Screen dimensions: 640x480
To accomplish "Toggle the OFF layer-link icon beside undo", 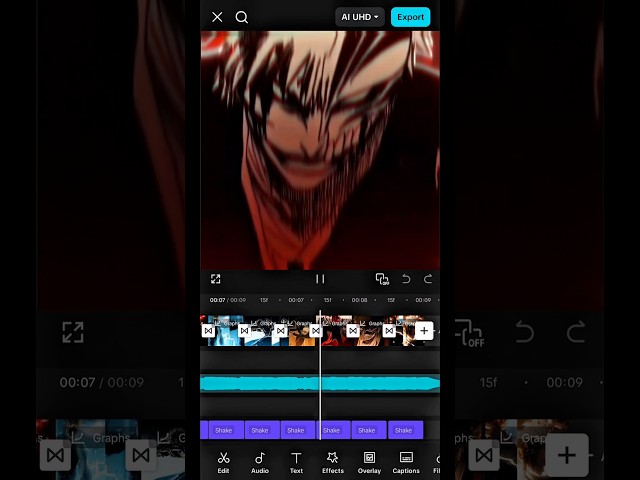I will pos(382,279).
